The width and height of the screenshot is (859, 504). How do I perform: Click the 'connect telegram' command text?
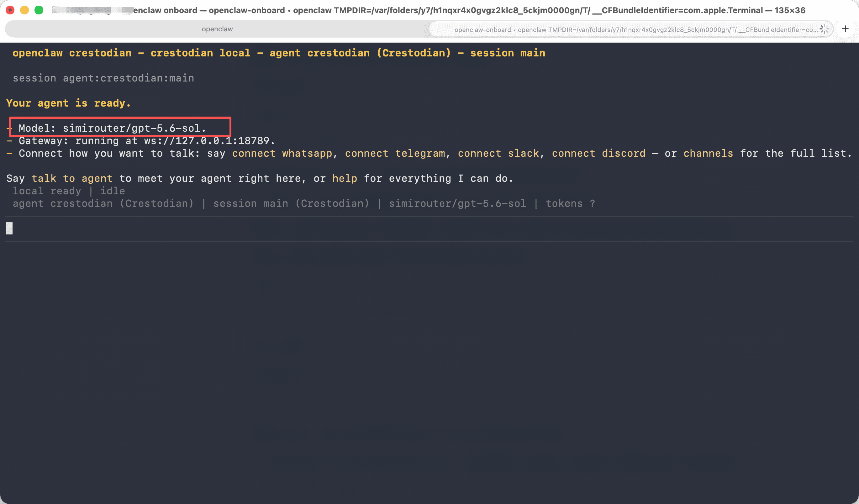(395, 153)
